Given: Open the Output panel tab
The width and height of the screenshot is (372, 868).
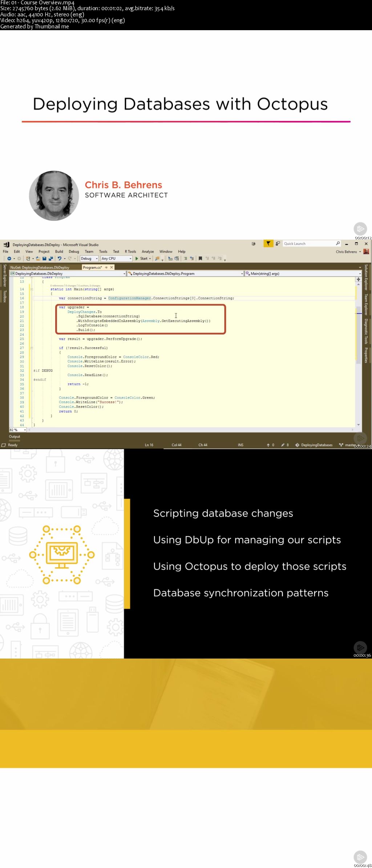Looking at the screenshot, I should tap(15, 436).
